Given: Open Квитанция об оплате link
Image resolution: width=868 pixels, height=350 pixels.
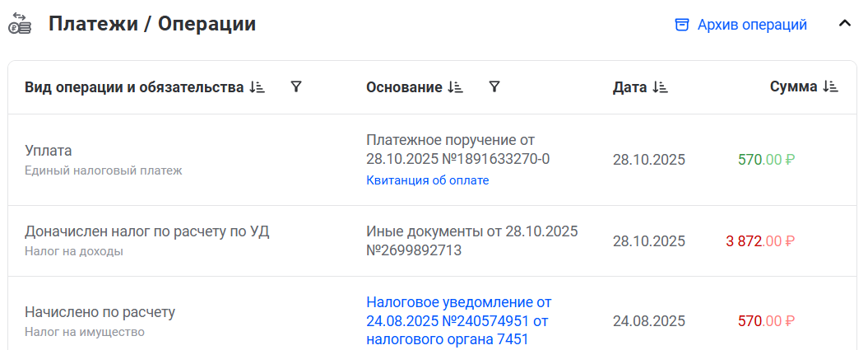Looking at the screenshot, I should (427, 180).
